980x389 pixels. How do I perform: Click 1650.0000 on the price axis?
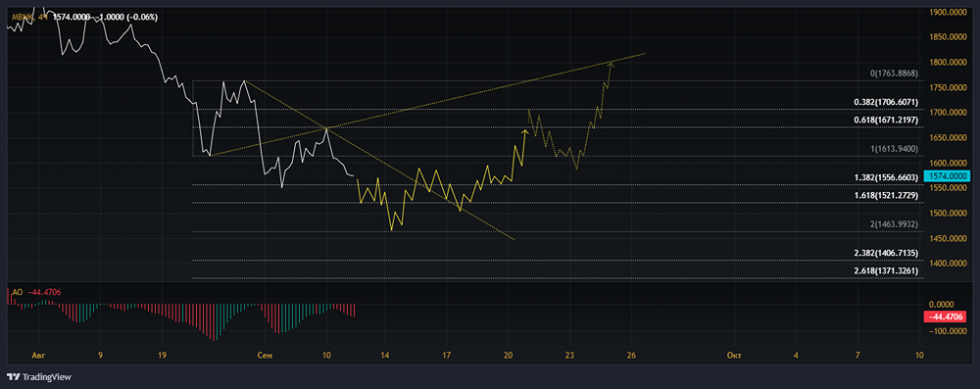coord(949,137)
